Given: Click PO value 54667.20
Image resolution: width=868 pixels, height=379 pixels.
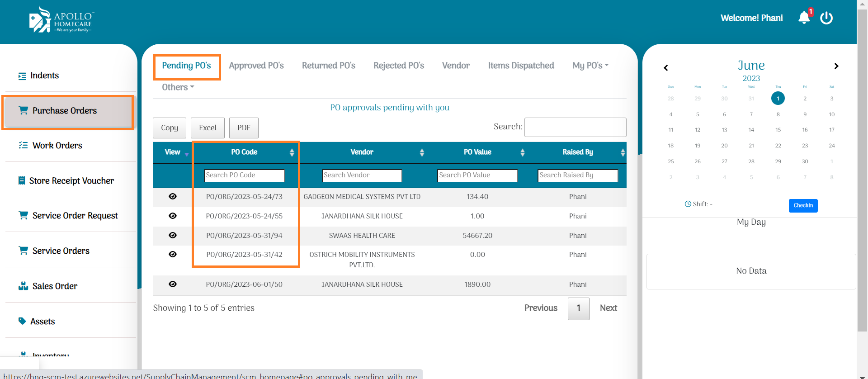Looking at the screenshot, I should click(477, 236).
